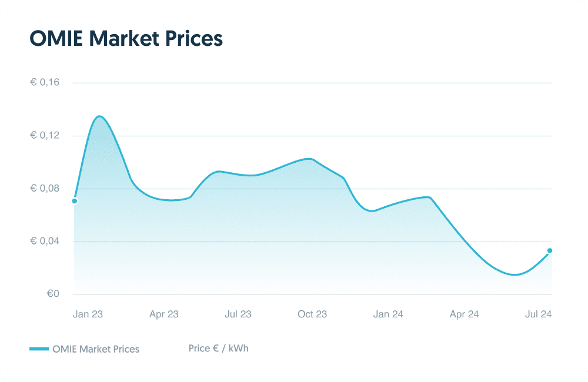Click the highest peak of the price line
The image size is (588, 382).
tap(99, 116)
